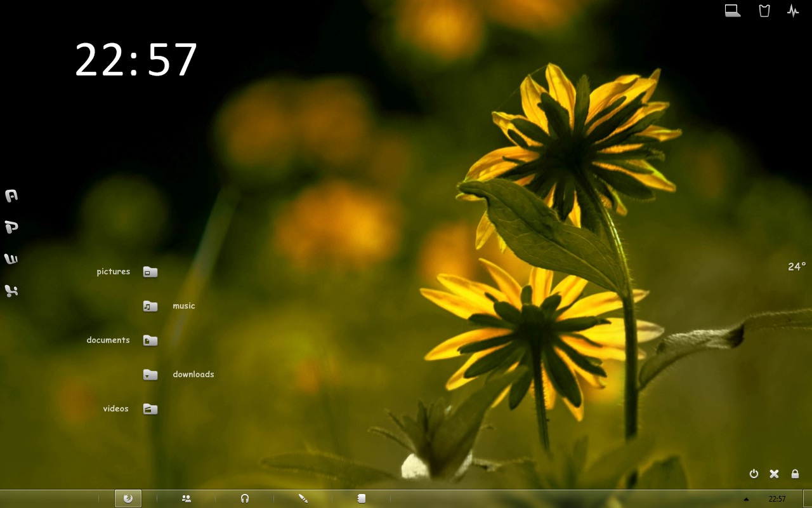Click the taskbar clock showing 22:57
812x508 pixels.
[x=777, y=499]
